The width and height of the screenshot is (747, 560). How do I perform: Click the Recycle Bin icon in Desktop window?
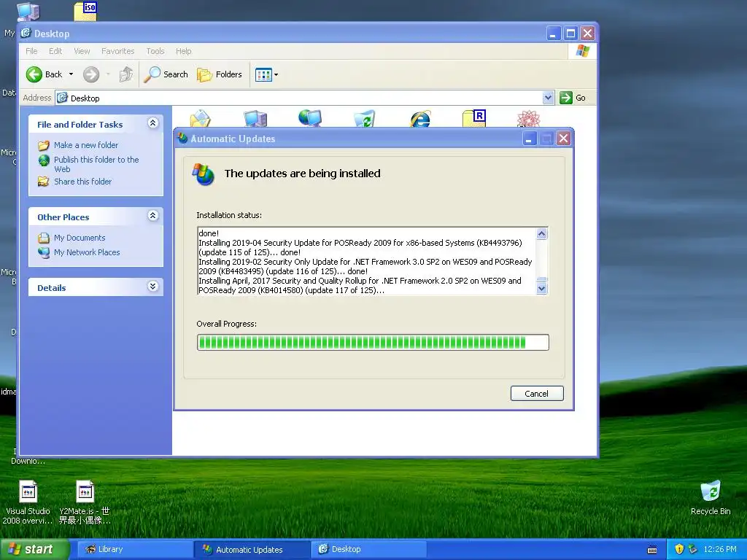[x=365, y=119]
